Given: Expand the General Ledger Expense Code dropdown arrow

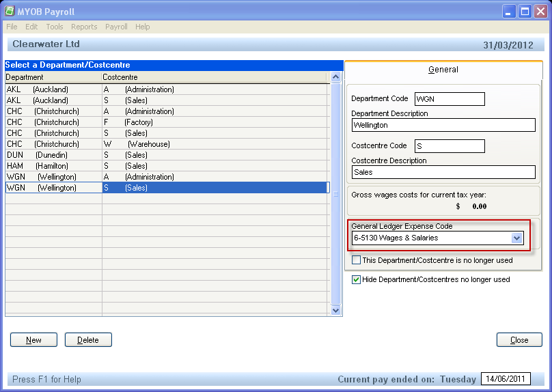Looking at the screenshot, I should pos(516,238).
